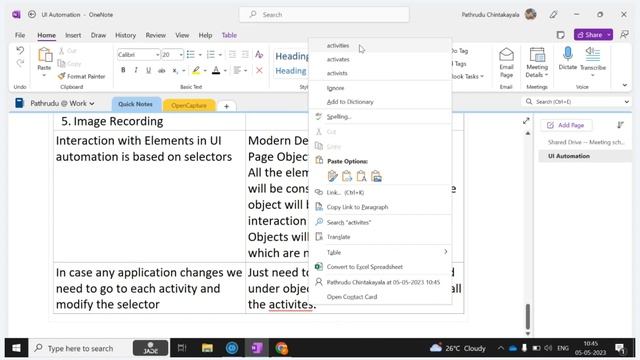Select Link... (Ctrl+K) menu item
This screenshot has width=640, height=360.
pos(380,192)
